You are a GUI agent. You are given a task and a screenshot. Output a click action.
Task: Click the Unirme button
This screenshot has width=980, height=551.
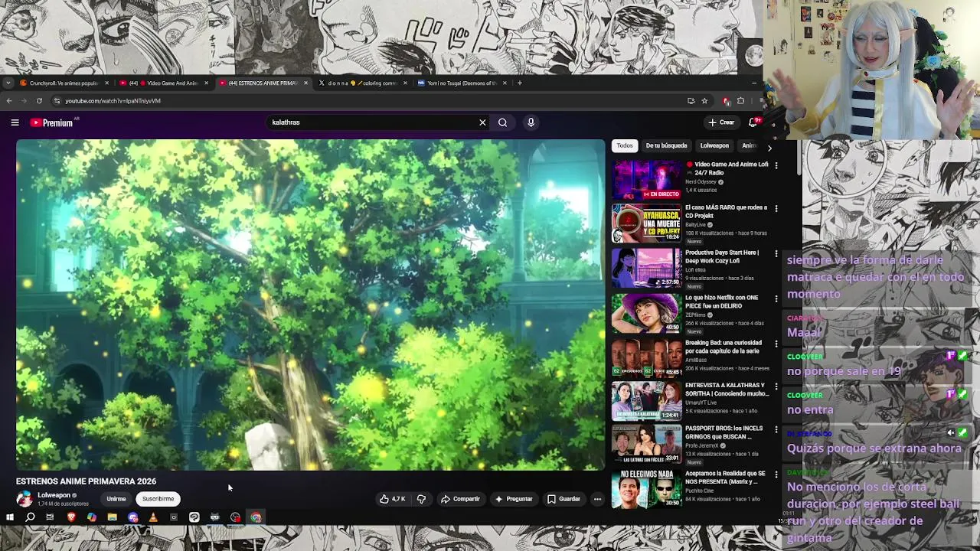tap(116, 499)
